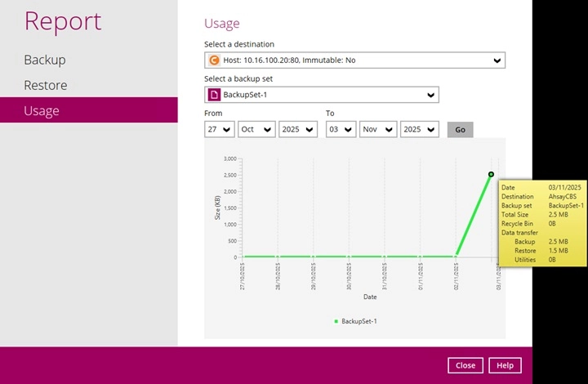Click the Close button
588x384 pixels.
coord(465,365)
